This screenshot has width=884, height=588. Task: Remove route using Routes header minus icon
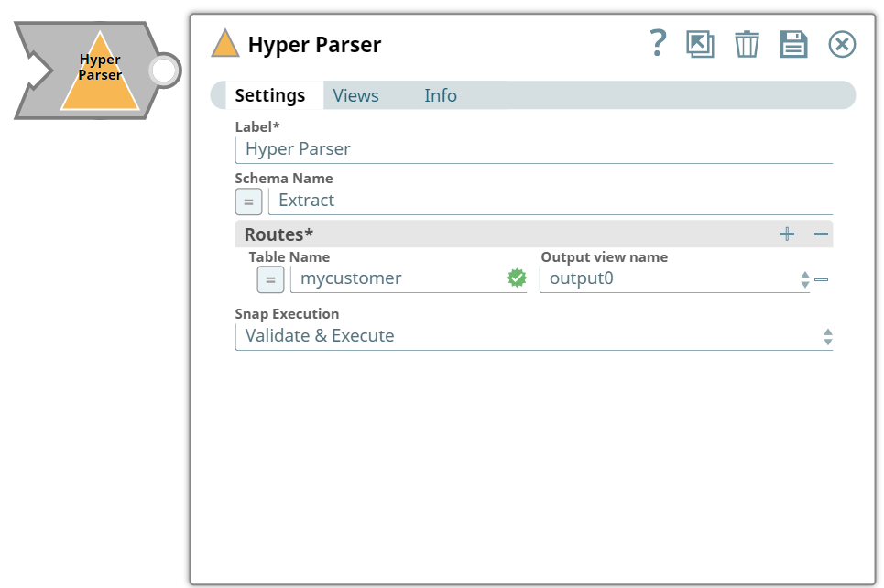[821, 234]
